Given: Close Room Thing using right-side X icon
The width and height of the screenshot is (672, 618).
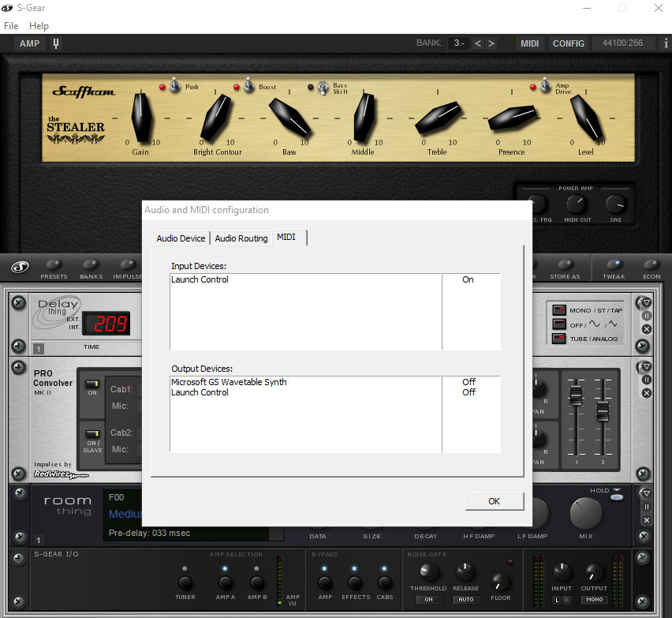Looking at the screenshot, I should pyautogui.click(x=647, y=520).
